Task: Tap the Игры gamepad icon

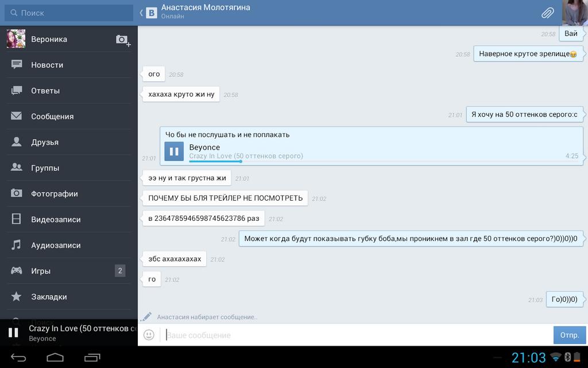Action: coord(17,270)
